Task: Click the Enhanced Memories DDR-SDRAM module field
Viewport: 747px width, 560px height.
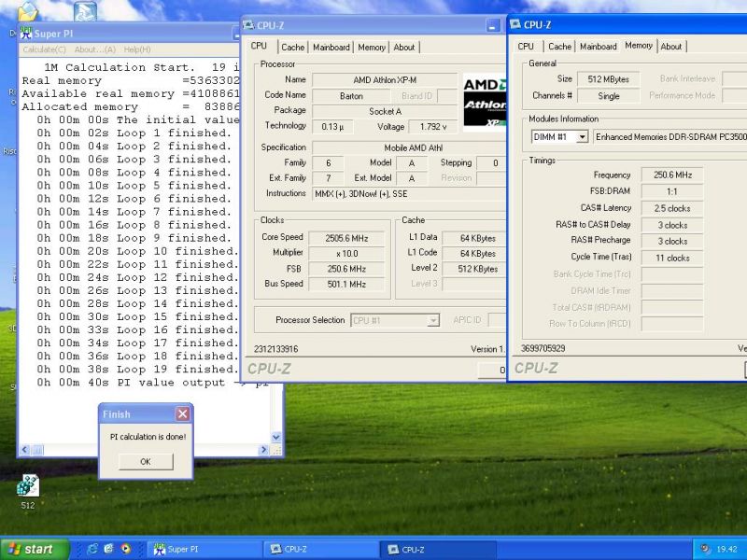Action: (x=669, y=137)
